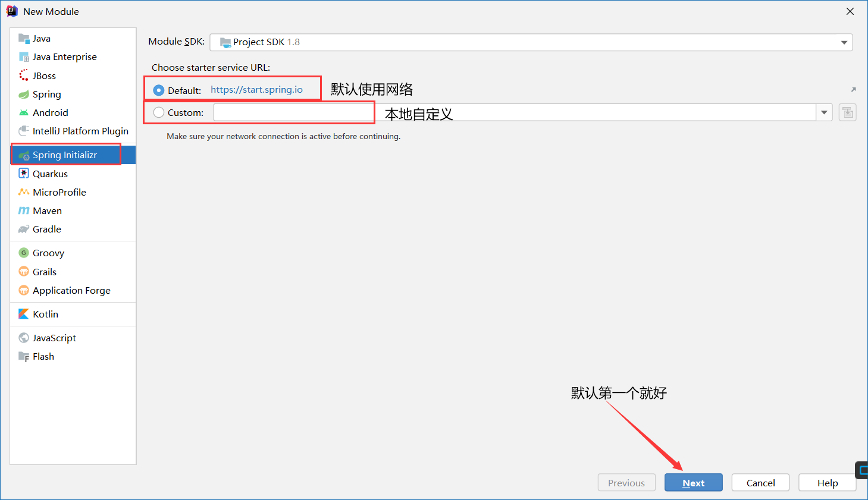Expand the Custom URL history dropdown arrow
This screenshot has width=868, height=500.
(x=824, y=112)
